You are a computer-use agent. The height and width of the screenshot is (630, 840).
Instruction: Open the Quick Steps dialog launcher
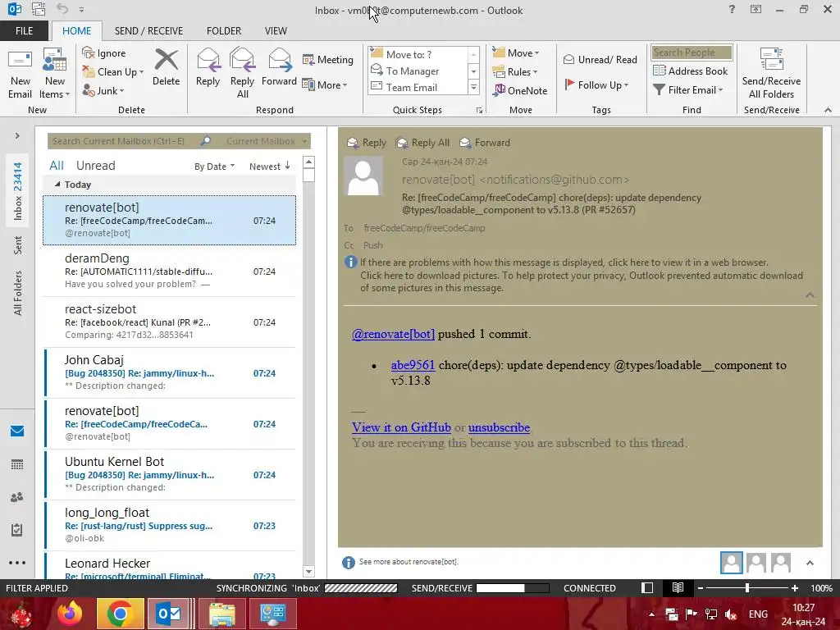[479, 111]
